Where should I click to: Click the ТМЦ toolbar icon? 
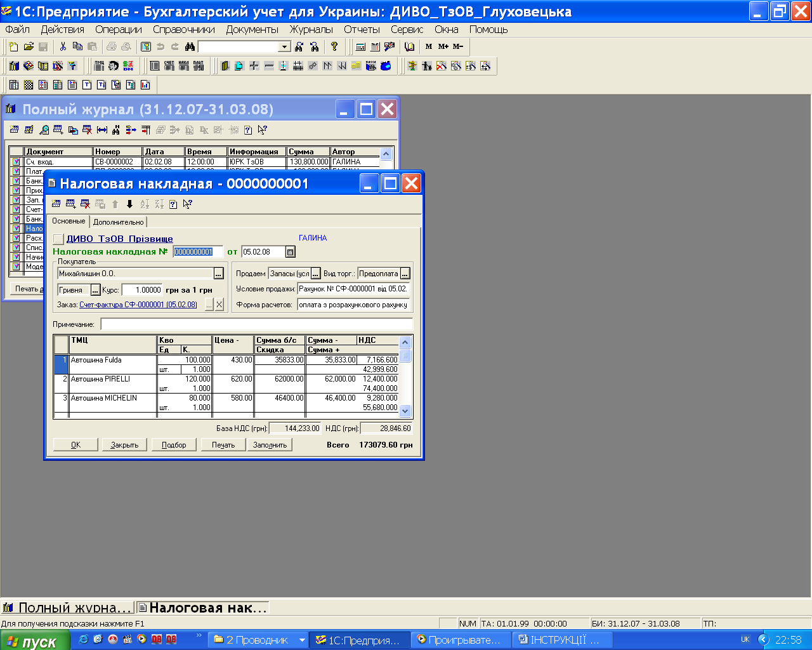coord(100,65)
